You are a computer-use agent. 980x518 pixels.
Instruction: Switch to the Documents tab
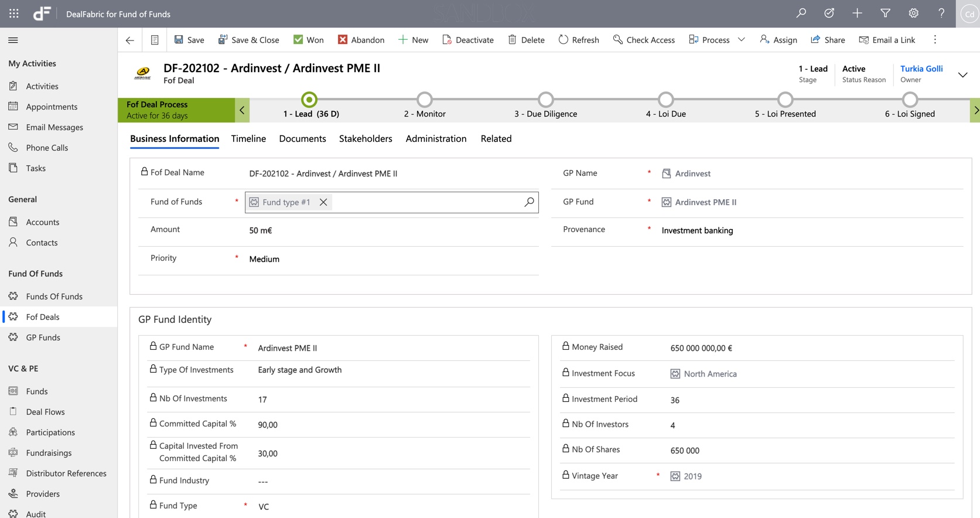click(302, 139)
